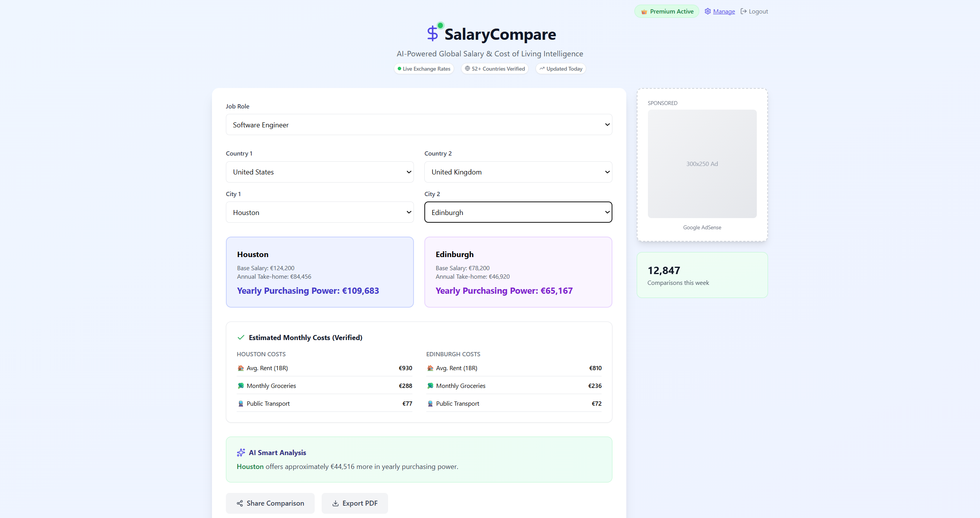Open the Job Role dropdown showing Software Engineer
This screenshot has height=518, width=980.
419,124
